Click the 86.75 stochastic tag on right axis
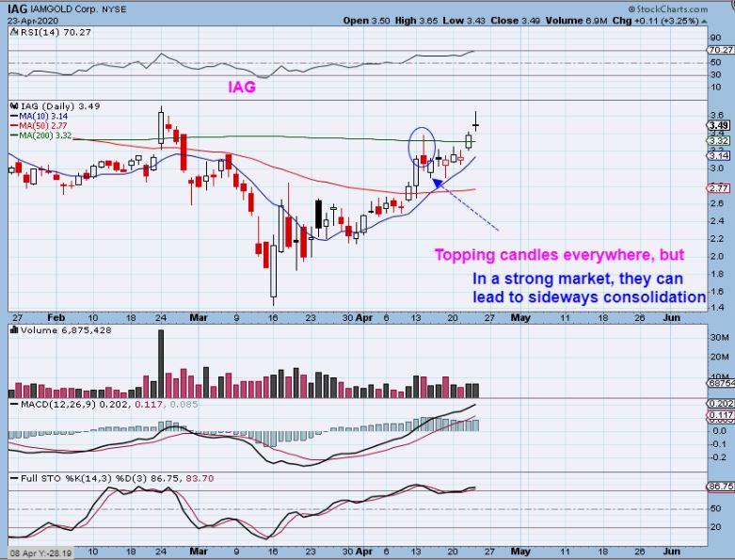 [721, 487]
